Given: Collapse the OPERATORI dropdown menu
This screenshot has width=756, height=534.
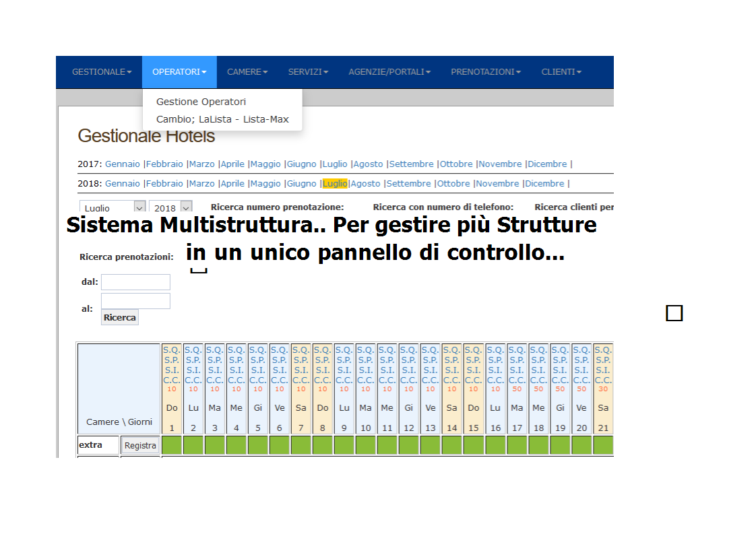Looking at the screenshot, I should pos(179,72).
